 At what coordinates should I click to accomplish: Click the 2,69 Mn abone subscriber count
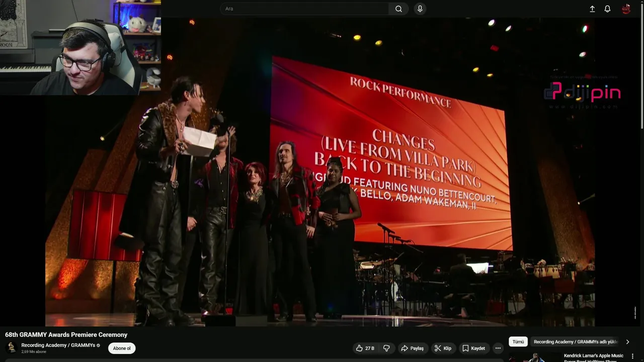point(34,352)
